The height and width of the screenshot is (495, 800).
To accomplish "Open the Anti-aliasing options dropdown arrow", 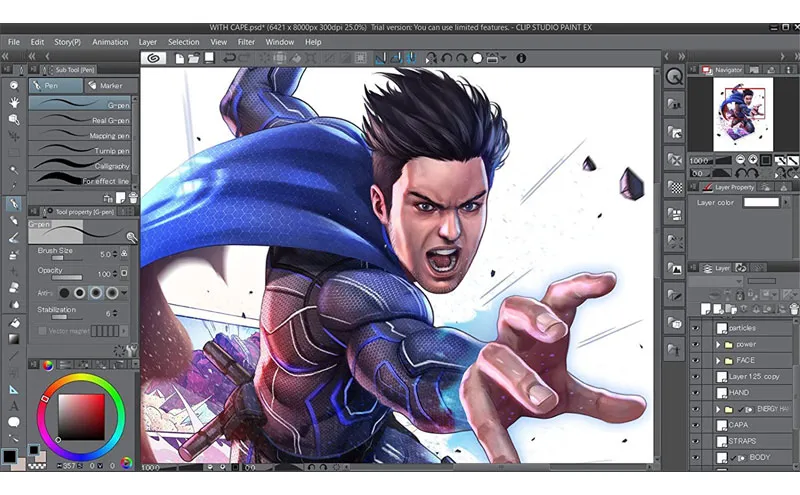I will tap(124, 293).
